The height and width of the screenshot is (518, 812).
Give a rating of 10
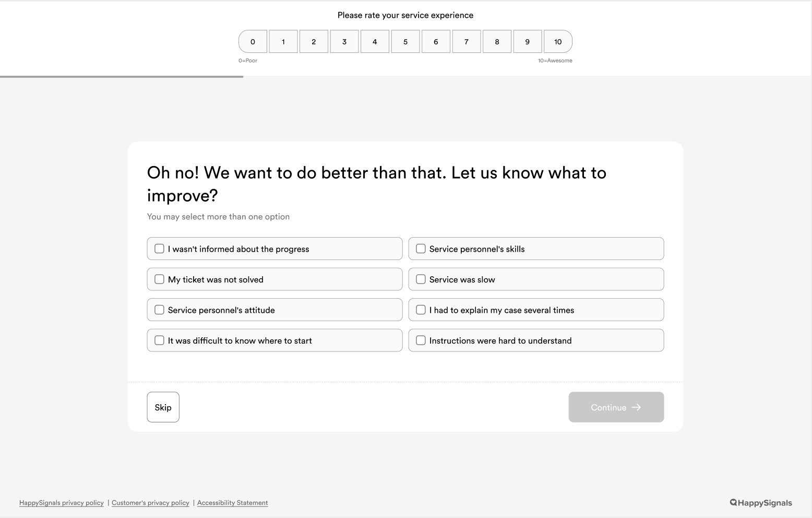click(x=558, y=42)
